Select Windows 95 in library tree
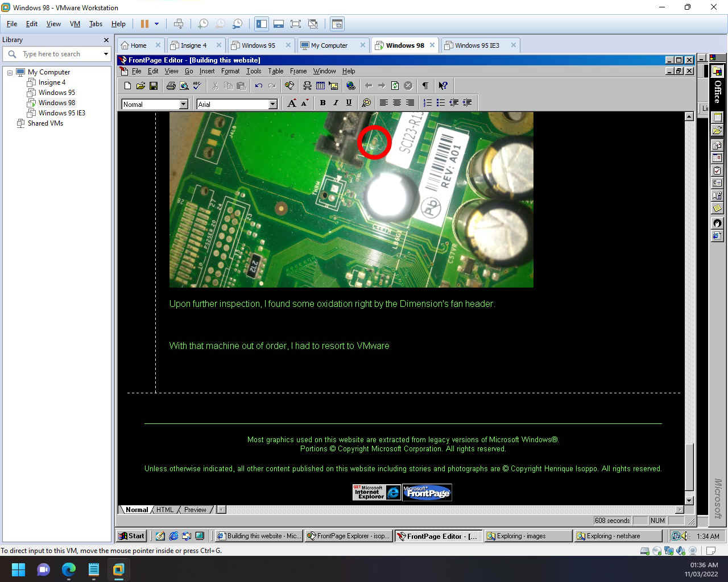 56,93
